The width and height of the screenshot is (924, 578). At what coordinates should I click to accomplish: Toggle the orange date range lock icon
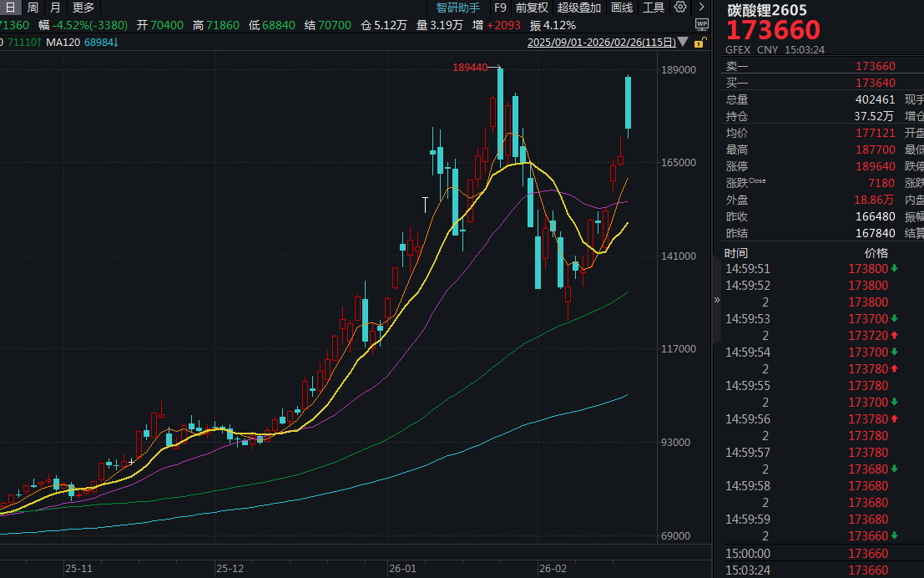[701, 42]
